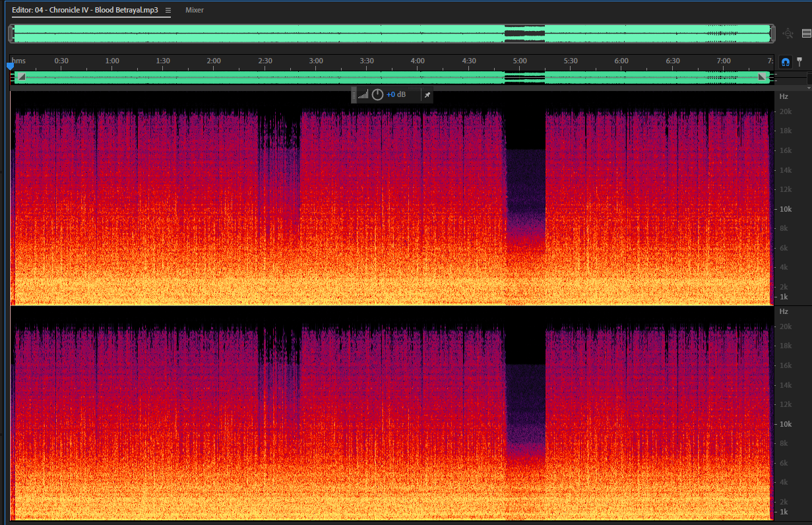The image size is (812, 525).
Task: Open the channel view list icon
Action: click(806, 34)
